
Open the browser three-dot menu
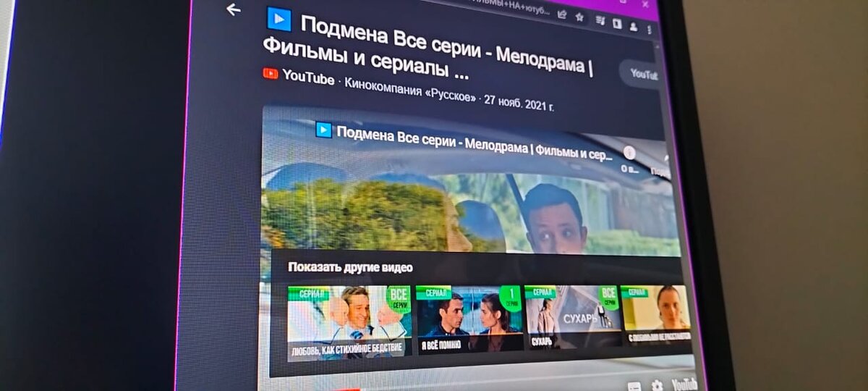click(650, 30)
